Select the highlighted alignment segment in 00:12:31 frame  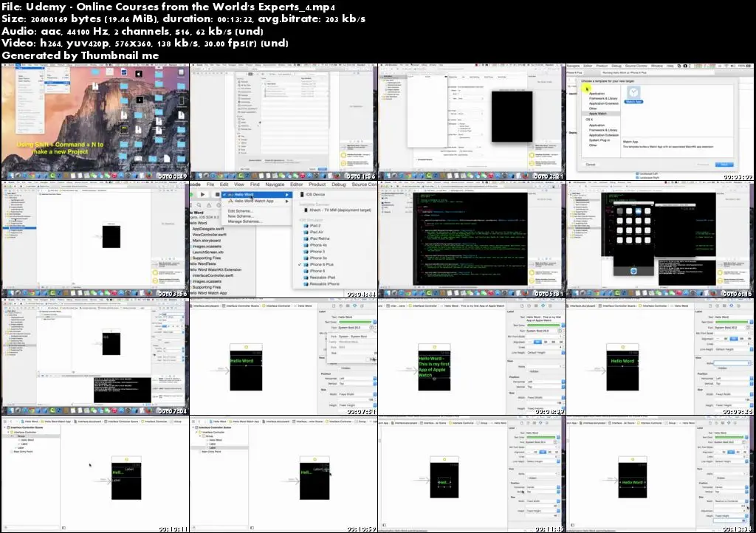[x=731, y=452]
